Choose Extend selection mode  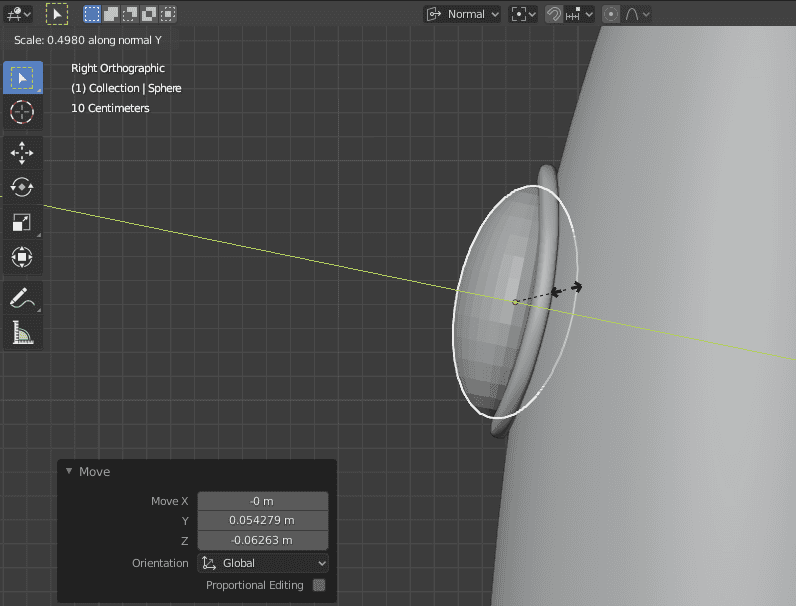click(111, 14)
